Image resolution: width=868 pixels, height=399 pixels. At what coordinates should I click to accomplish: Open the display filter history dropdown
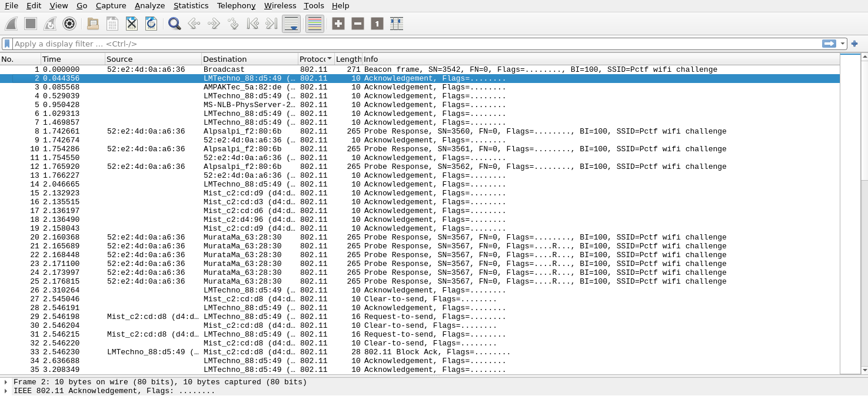843,44
